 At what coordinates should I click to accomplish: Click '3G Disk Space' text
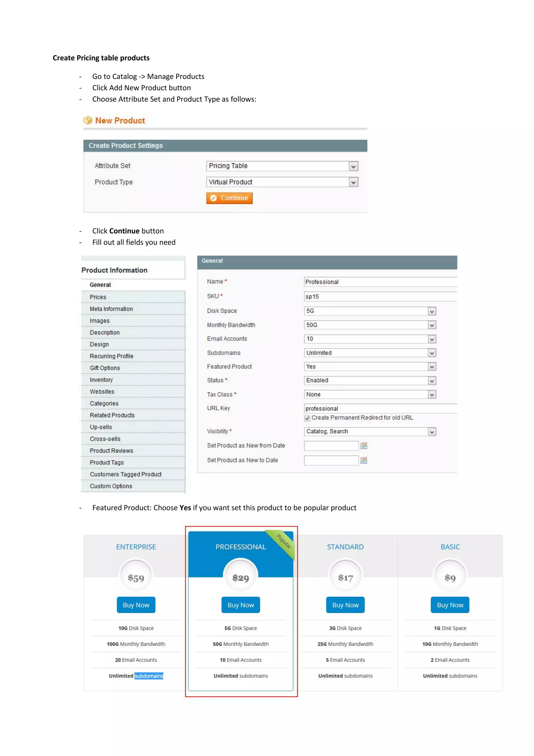pos(345,628)
